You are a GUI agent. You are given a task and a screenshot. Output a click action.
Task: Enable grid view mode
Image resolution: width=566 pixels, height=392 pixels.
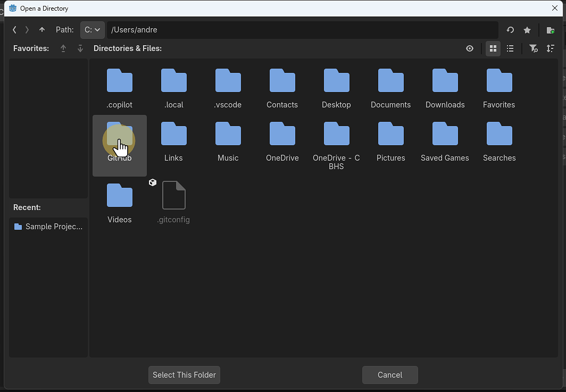click(493, 48)
